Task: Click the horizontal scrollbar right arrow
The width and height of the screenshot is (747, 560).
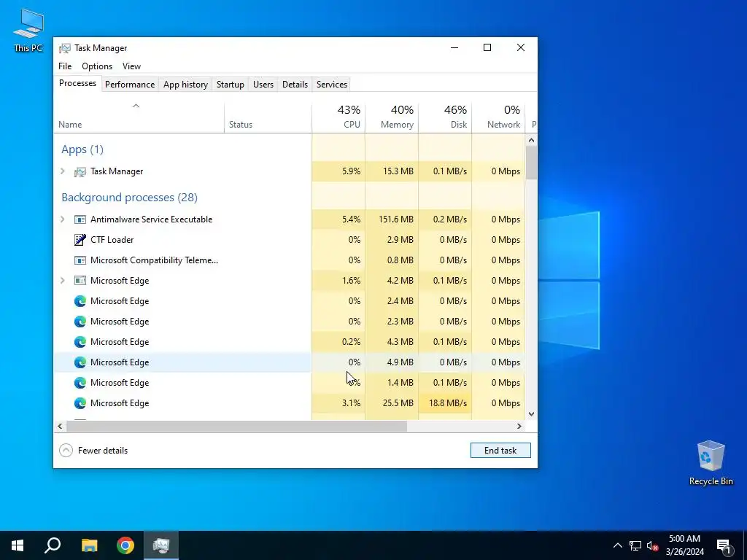Action: [x=519, y=426]
